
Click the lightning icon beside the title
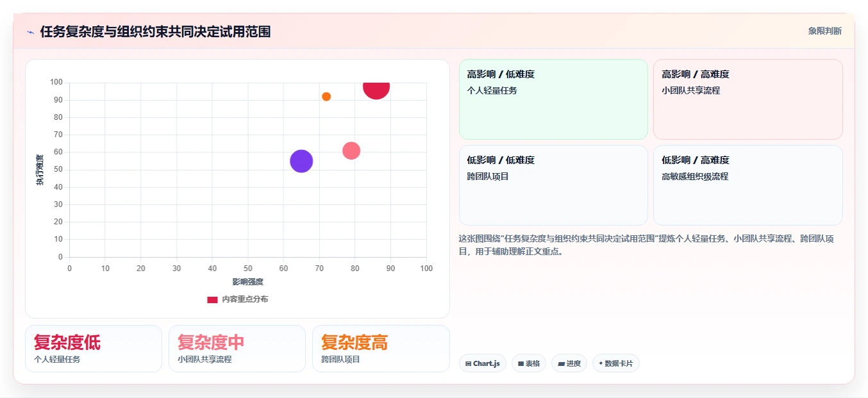pyautogui.click(x=30, y=31)
